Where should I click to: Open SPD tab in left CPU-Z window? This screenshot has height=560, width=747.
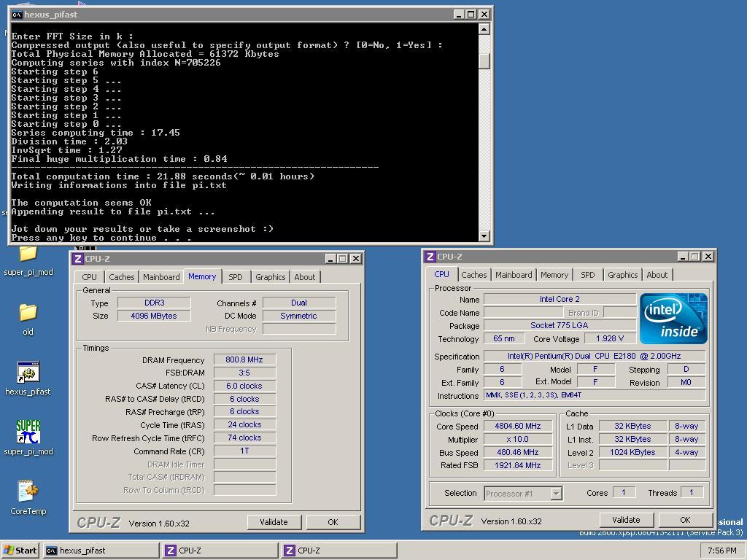pyautogui.click(x=236, y=277)
